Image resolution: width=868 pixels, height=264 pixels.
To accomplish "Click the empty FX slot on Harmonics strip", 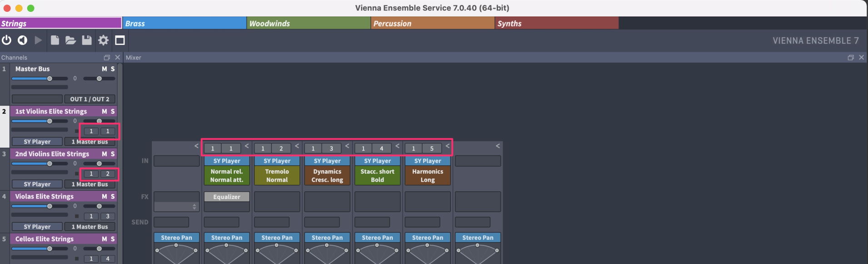I will pyautogui.click(x=428, y=202).
